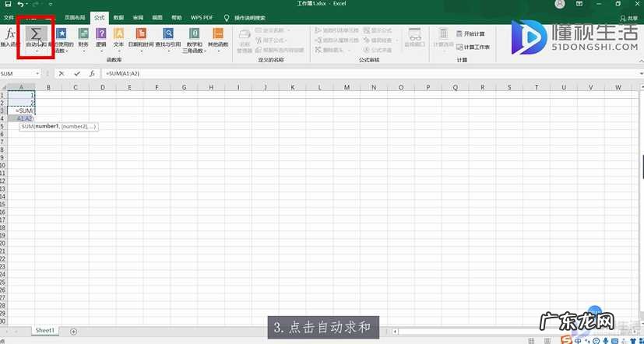Click the fx icon in formula bar

(93, 73)
